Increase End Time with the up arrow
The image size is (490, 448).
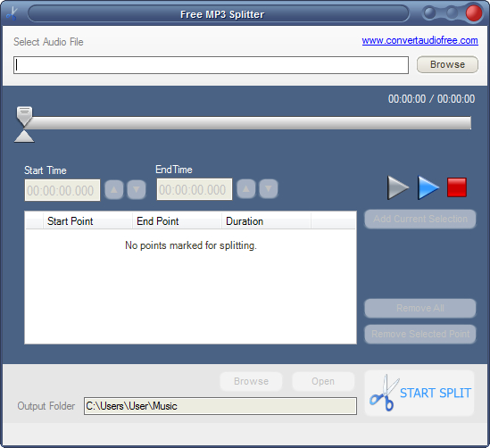246,188
